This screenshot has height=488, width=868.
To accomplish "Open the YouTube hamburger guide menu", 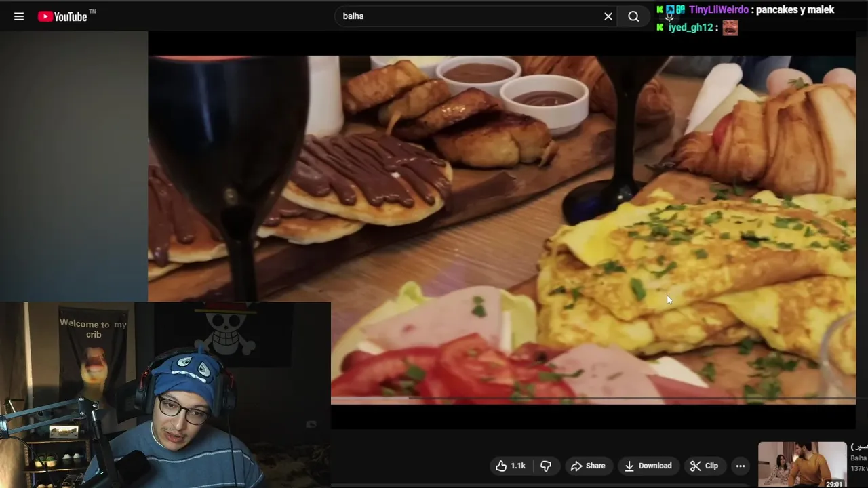I will point(19,16).
